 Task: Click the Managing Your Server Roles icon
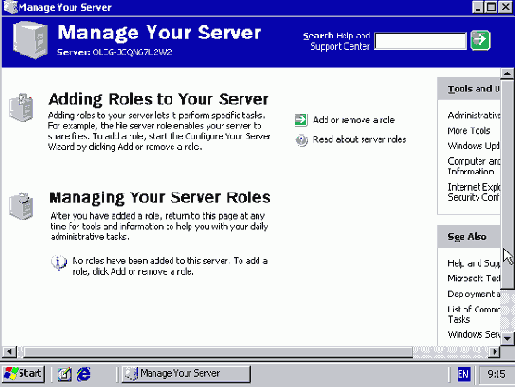point(21,206)
